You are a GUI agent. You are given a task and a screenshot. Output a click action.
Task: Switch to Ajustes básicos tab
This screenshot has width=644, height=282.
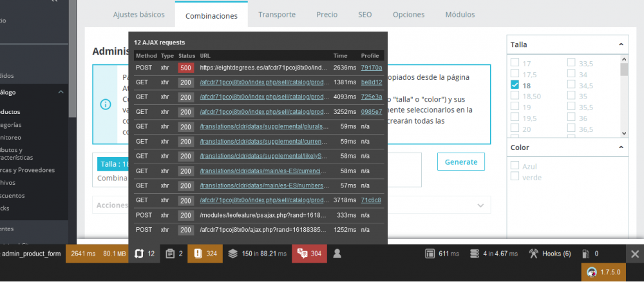139,15
